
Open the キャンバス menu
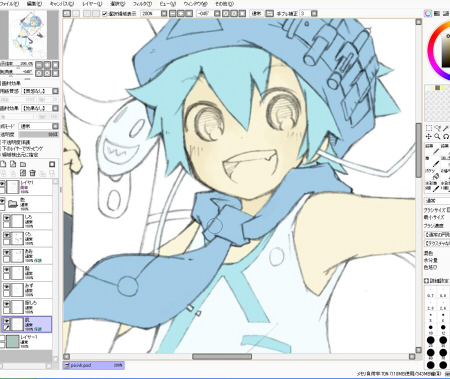pos(62,4)
